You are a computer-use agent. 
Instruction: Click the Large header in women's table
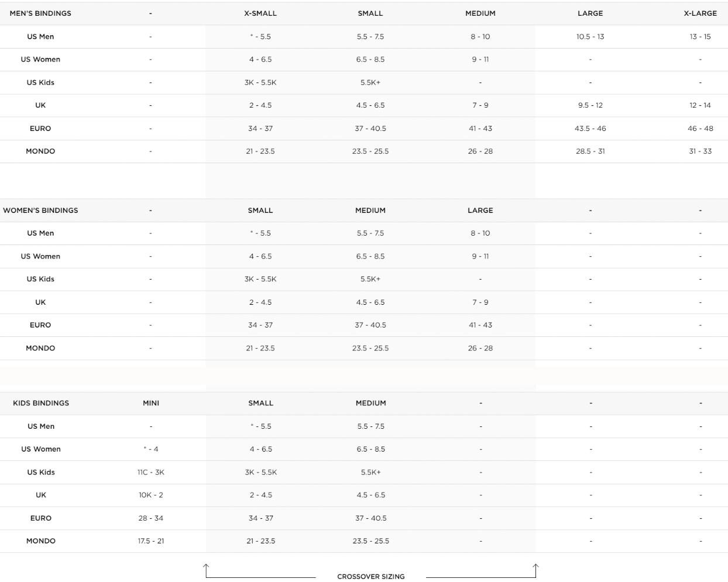pyautogui.click(x=480, y=211)
